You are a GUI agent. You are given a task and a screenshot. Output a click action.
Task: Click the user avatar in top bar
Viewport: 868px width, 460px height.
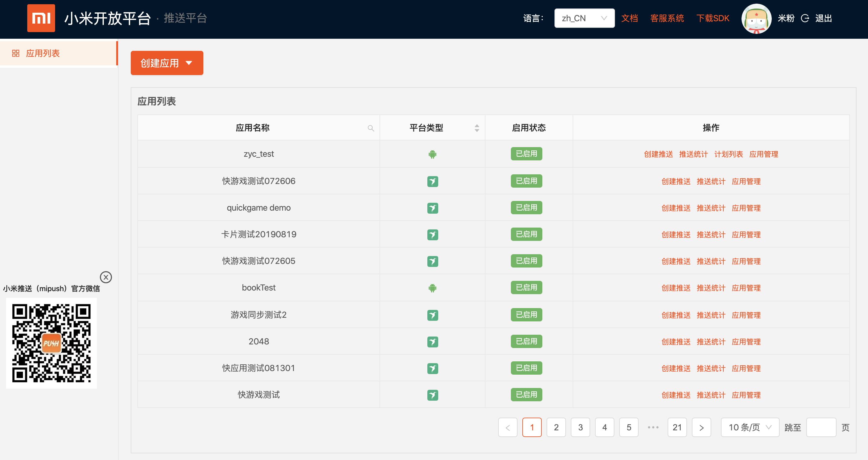click(x=756, y=18)
